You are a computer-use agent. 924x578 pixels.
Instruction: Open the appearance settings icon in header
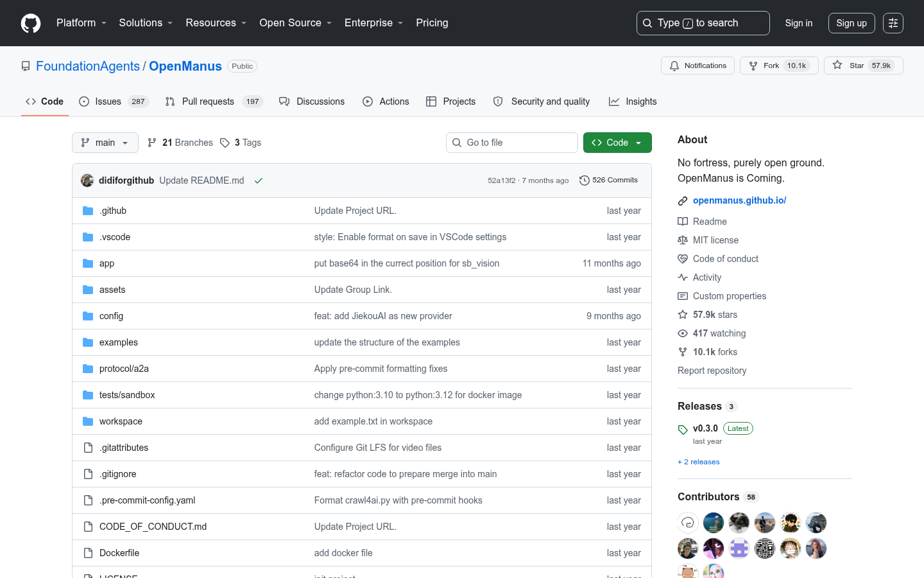pos(893,23)
